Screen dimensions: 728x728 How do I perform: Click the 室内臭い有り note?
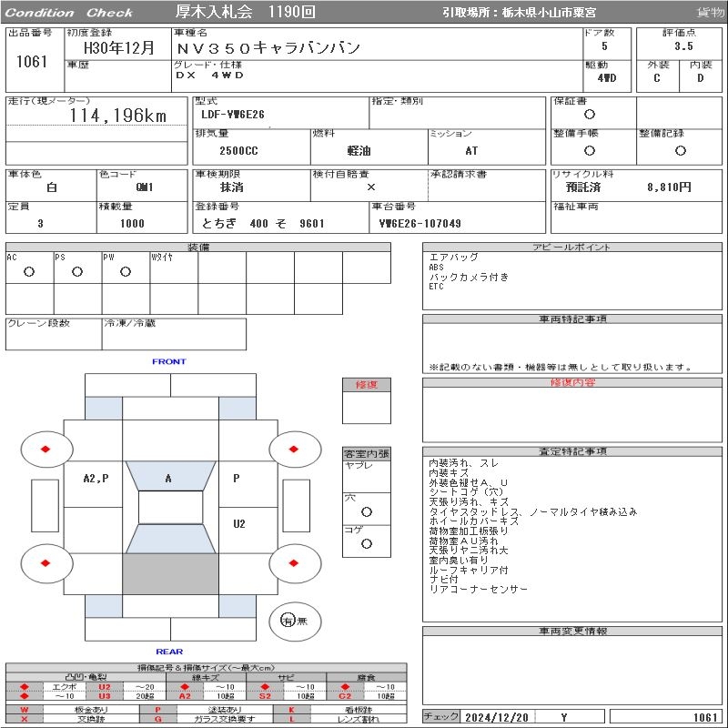pos(459,560)
